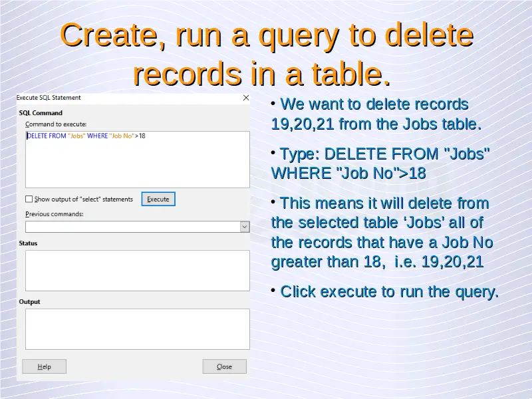Viewport: 532px width, 399px height.
Task: Click inside the Output result box
Action: tap(138, 329)
